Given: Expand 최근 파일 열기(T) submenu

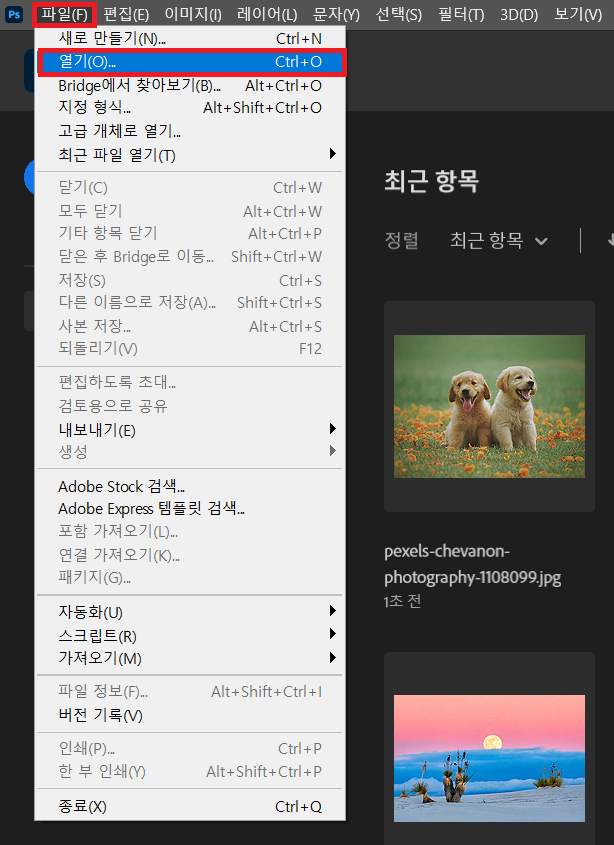Looking at the screenshot, I should [190, 155].
